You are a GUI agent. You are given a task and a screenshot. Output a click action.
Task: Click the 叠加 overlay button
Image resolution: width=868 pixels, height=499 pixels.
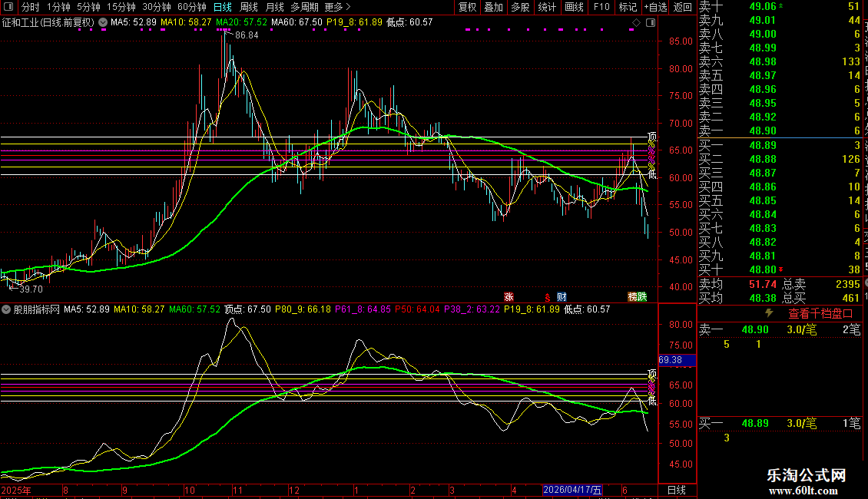point(494,7)
